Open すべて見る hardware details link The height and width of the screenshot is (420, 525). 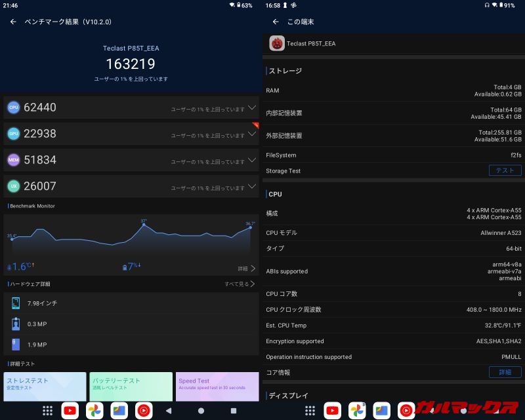click(x=240, y=284)
